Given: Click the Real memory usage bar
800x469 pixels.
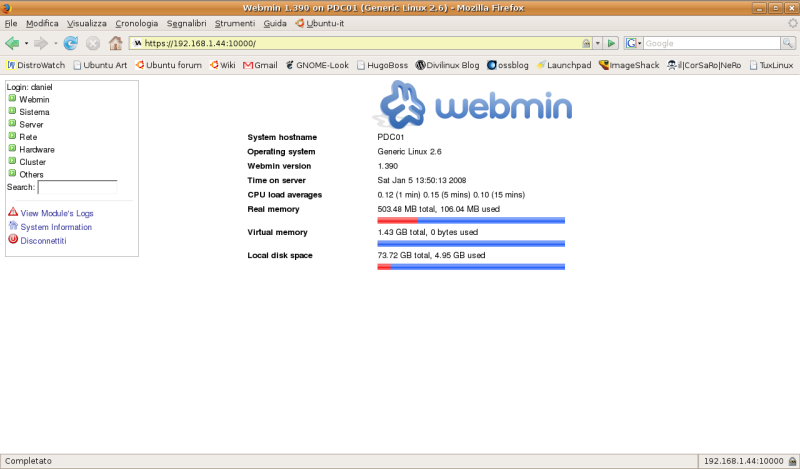Looking at the screenshot, I should click(471, 220).
